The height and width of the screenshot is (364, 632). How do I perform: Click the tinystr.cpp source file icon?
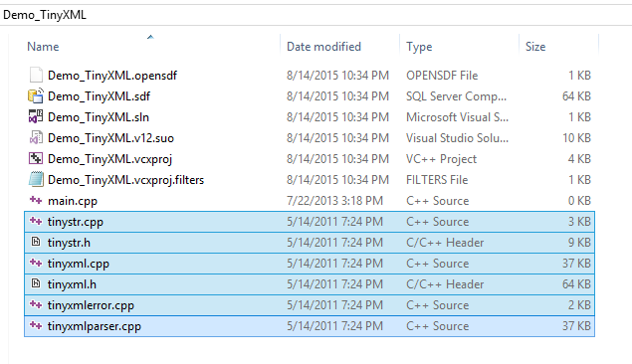[x=36, y=221]
